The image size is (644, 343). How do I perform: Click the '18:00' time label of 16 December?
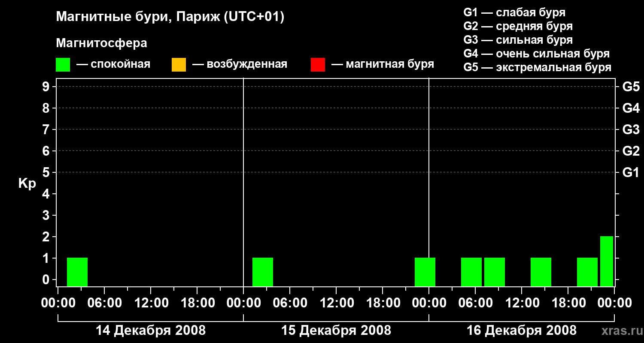[x=568, y=303]
